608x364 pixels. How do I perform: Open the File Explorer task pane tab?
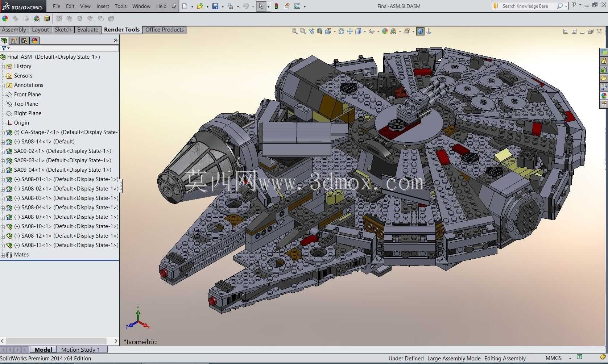click(604, 78)
